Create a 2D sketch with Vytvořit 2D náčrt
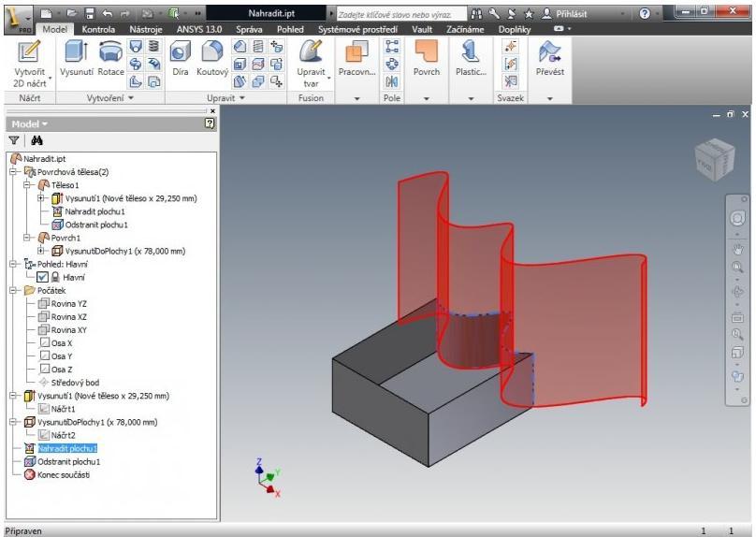This screenshot has height=537, width=756. click(29, 65)
